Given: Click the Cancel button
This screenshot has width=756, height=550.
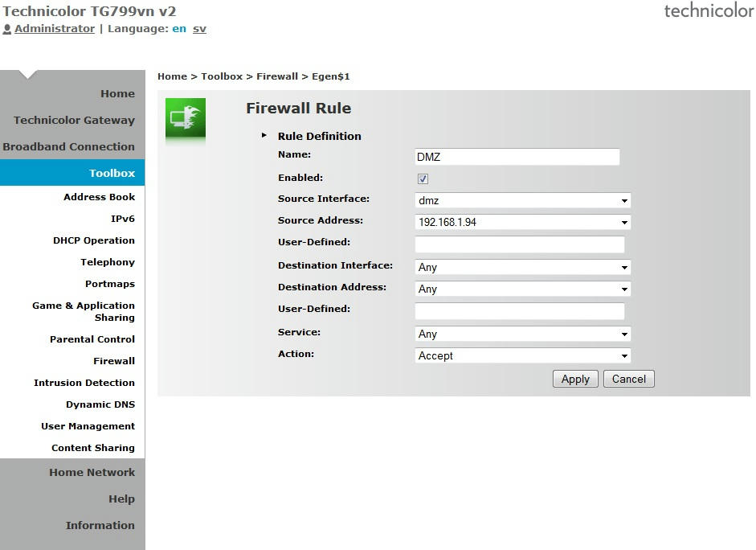Looking at the screenshot, I should pyautogui.click(x=628, y=380).
